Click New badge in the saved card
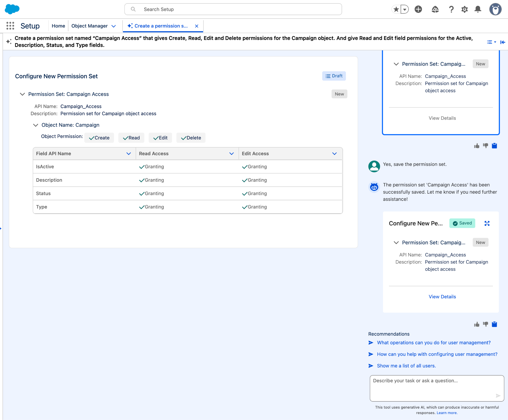508x420 pixels. (x=480, y=242)
